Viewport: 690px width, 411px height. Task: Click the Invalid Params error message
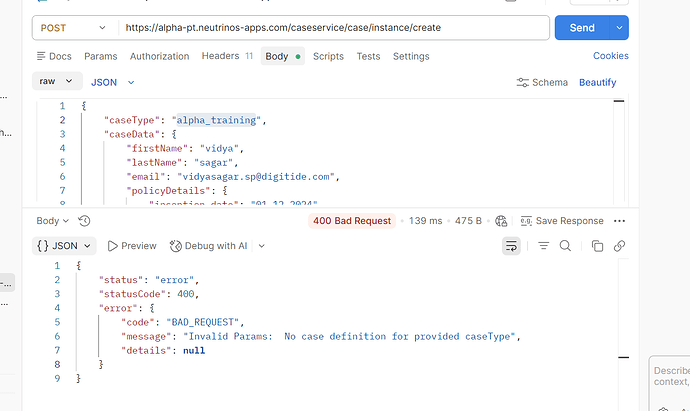(x=349, y=336)
